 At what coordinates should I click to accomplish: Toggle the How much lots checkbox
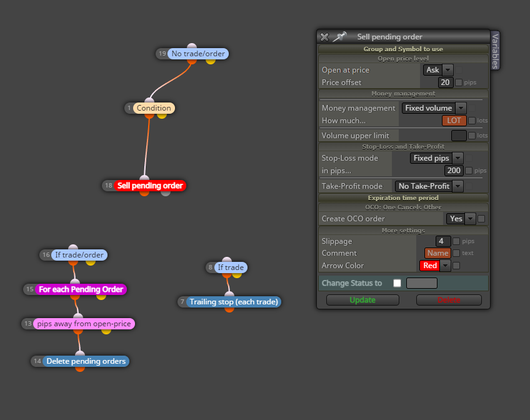coord(472,121)
